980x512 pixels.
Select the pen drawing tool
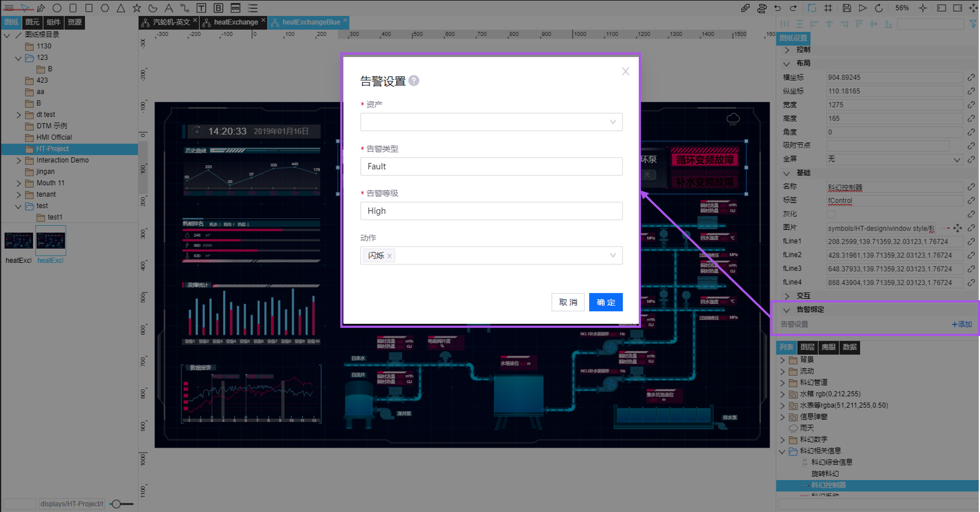coord(41,8)
